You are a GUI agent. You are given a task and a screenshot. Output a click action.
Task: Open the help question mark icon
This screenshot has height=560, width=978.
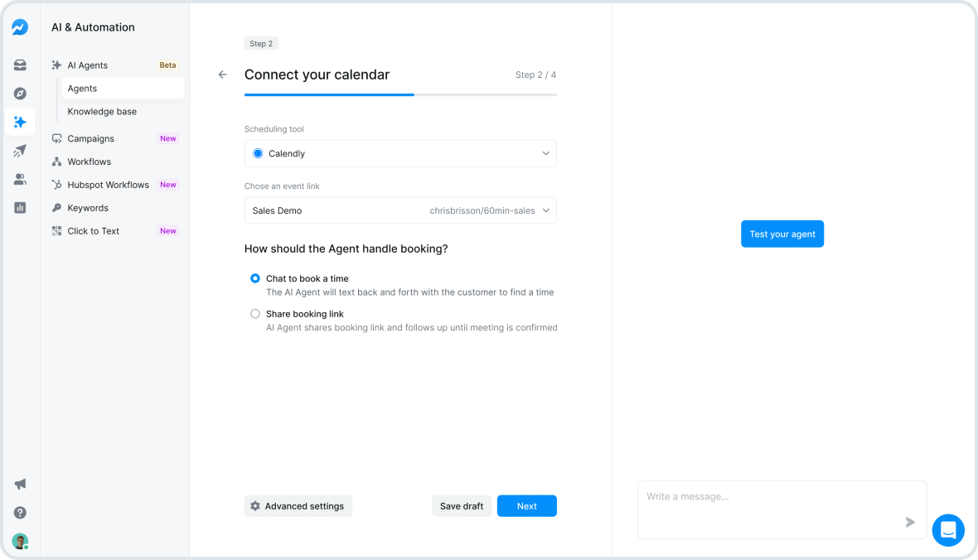click(20, 513)
